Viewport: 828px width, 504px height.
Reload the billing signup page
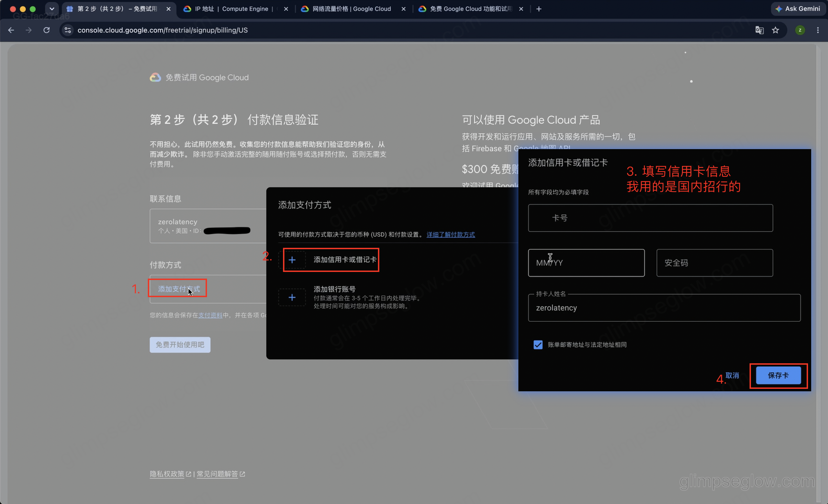pos(47,30)
